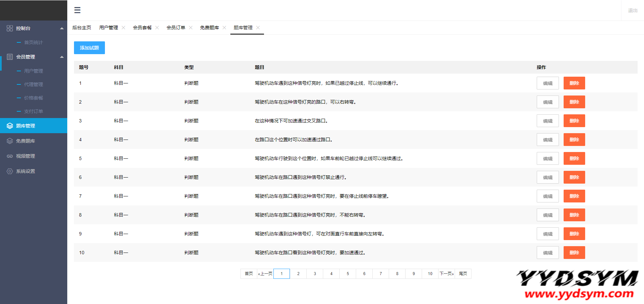Click the 视频管理 video management link icon
The height and width of the screenshot is (304, 644).
9,156
